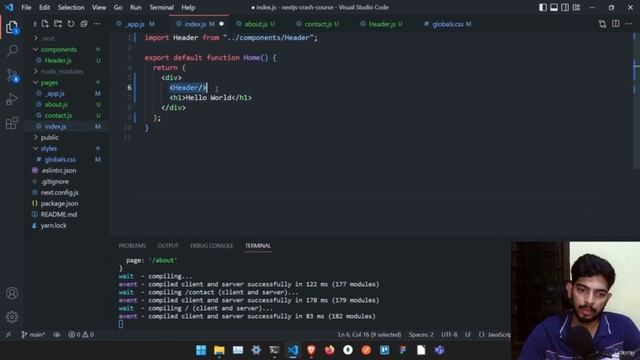Viewport: 640px width, 360px height.
Task: Refresh the Explorer file tree
Action: tap(71, 24)
